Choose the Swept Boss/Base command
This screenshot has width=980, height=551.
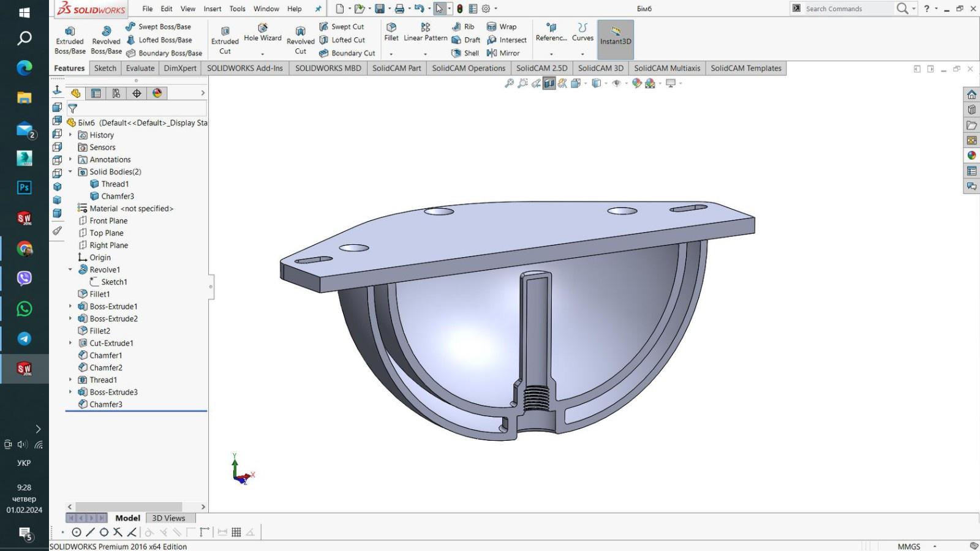(x=158, y=26)
